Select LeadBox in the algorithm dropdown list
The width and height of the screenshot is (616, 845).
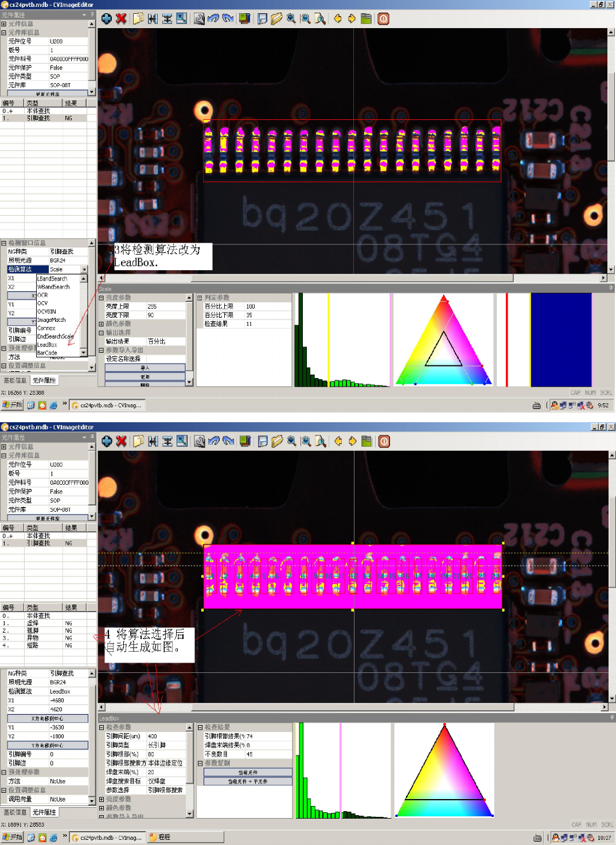[x=59, y=345]
